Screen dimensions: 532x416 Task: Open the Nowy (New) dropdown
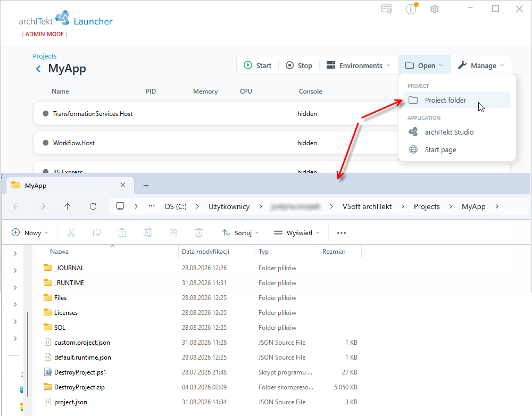click(x=30, y=233)
